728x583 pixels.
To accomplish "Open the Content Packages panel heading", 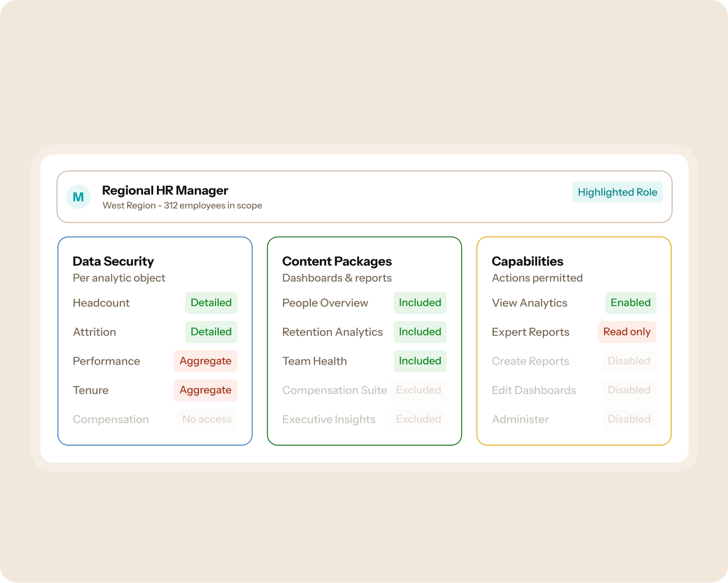I will (x=337, y=261).
